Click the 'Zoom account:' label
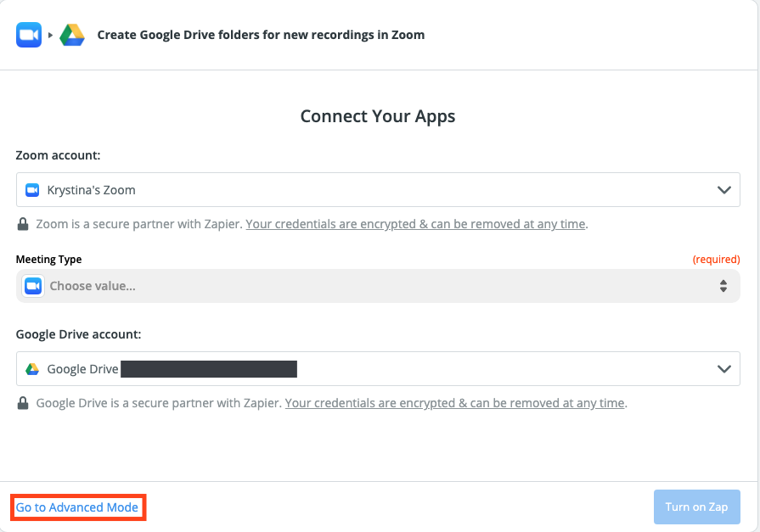The image size is (760, 532). (x=58, y=155)
